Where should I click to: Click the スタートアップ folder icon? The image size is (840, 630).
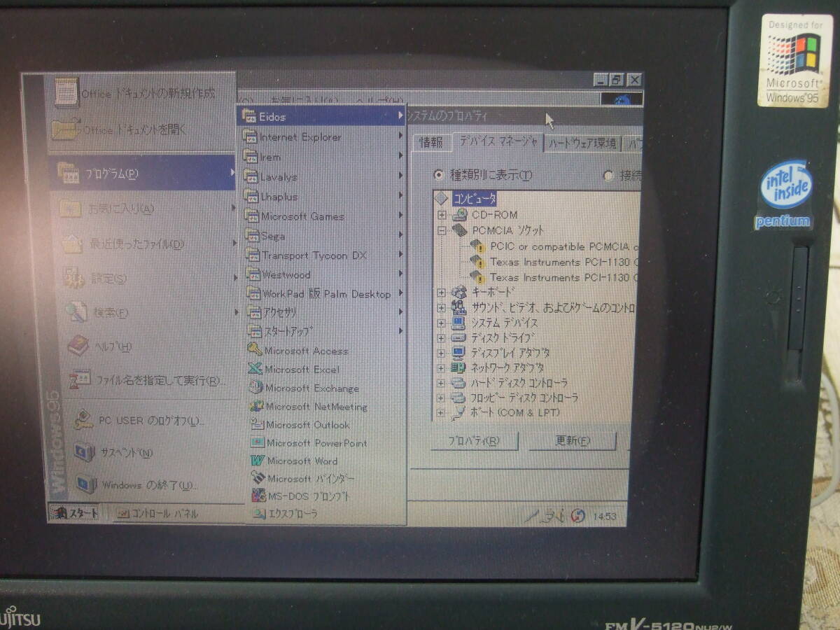click(x=254, y=331)
